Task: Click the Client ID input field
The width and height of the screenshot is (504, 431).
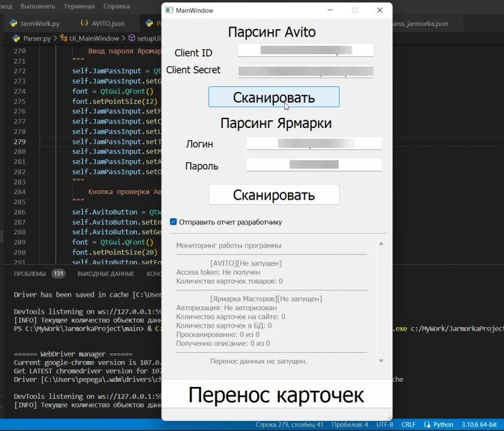Action: point(306,51)
